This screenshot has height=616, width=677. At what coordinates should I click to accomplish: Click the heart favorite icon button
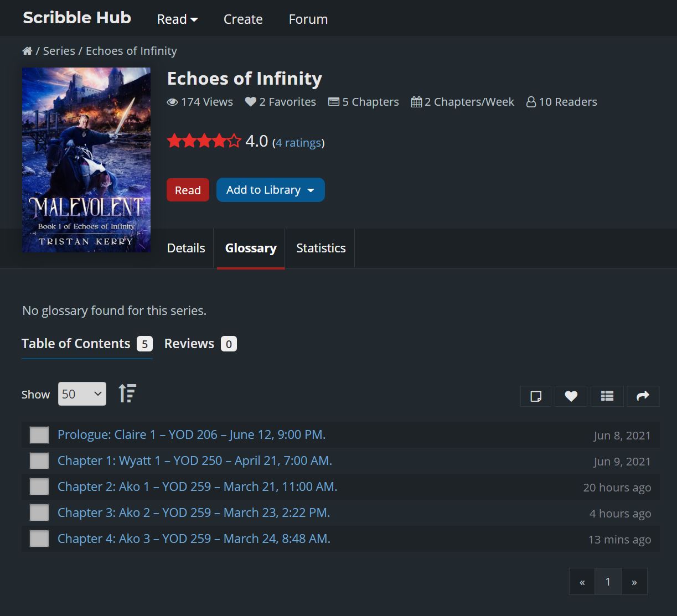(x=571, y=396)
